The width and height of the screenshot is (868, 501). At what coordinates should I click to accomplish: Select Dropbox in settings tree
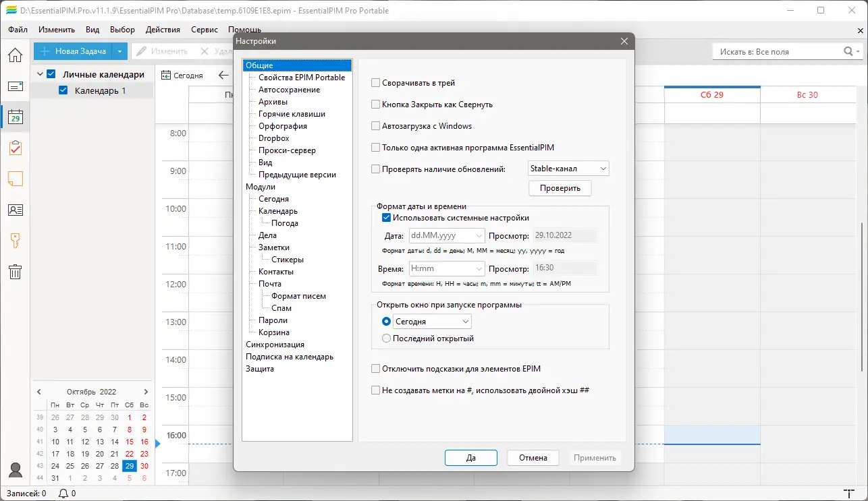tap(274, 138)
